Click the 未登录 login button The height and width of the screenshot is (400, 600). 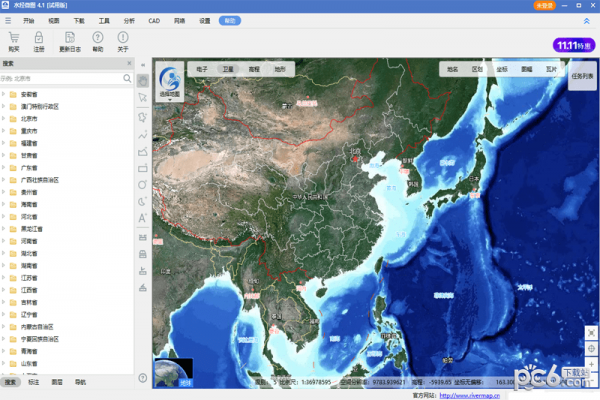pyautogui.click(x=545, y=5)
